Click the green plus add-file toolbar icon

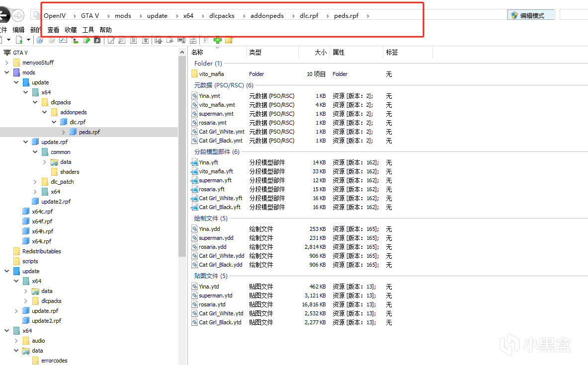pyautogui.click(x=218, y=40)
